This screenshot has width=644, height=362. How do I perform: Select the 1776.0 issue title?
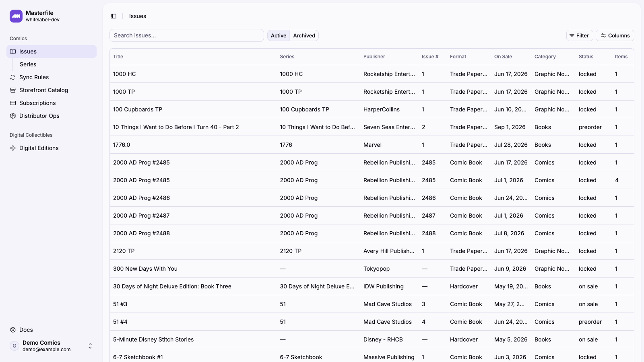[x=122, y=145]
